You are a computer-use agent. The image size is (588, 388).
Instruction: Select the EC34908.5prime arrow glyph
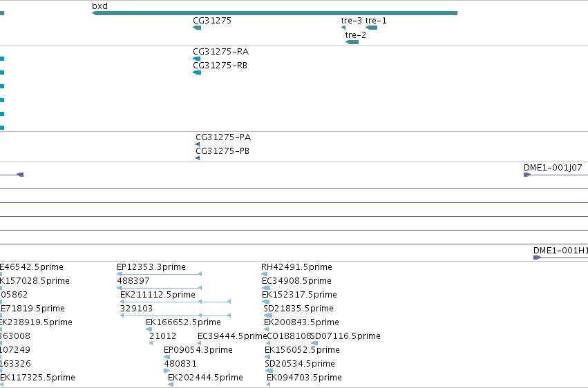(x=266, y=288)
